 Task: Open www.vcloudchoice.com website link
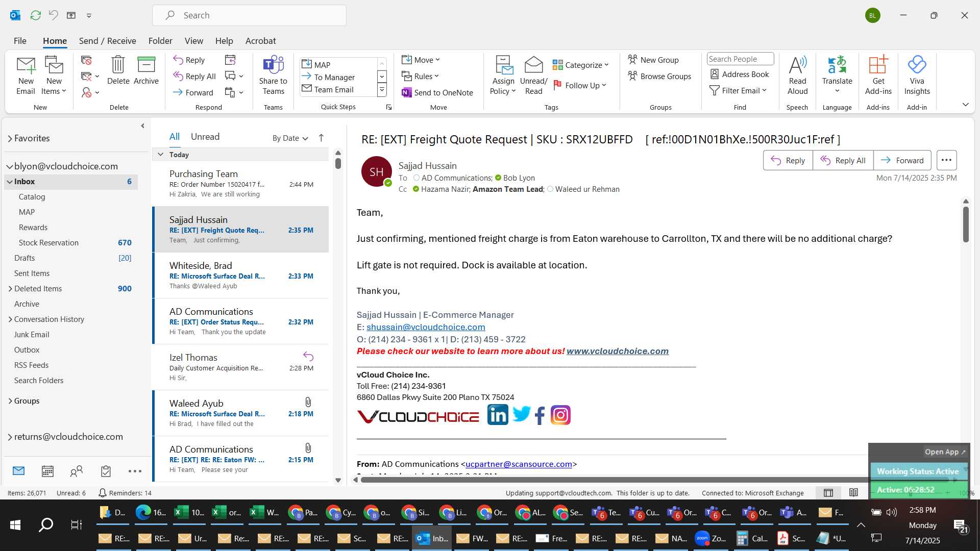617,351
